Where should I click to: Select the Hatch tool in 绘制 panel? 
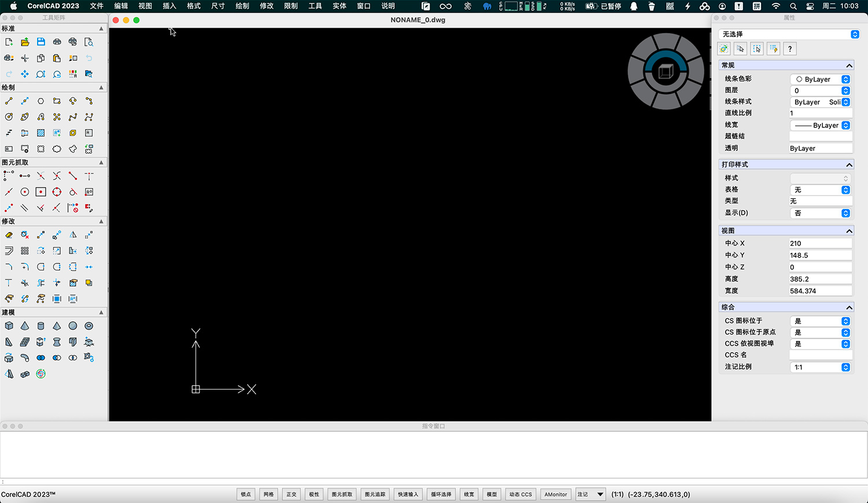point(41,133)
